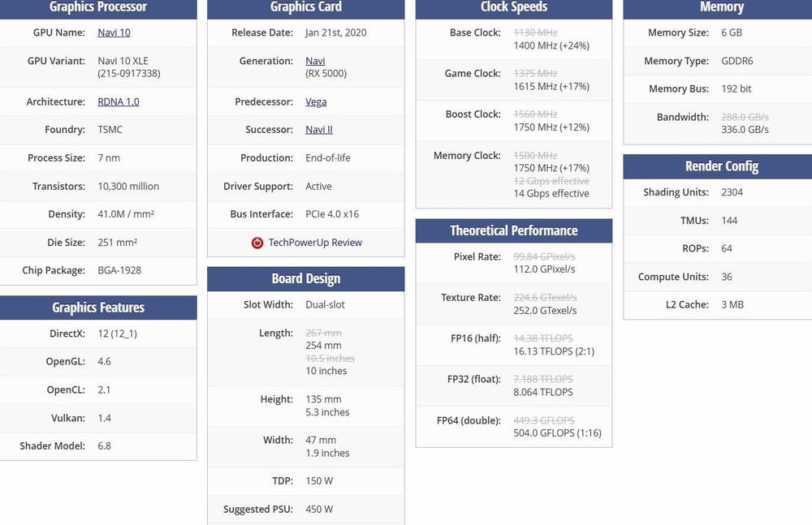
Task: Click the density value '41.0M / mm²'
Action: pyautogui.click(x=126, y=214)
